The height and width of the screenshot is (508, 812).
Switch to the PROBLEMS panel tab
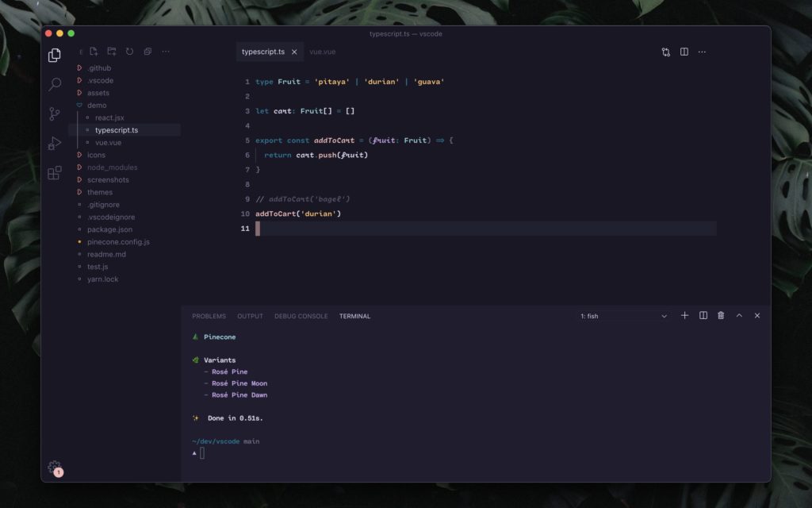pyautogui.click(x=209, y=316)
